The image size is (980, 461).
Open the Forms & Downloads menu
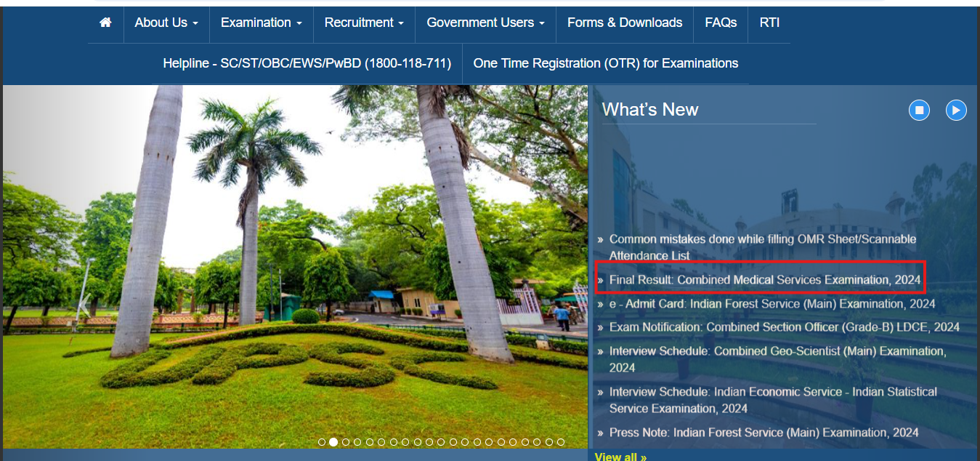pyautogui.click(x=624, y=23)
